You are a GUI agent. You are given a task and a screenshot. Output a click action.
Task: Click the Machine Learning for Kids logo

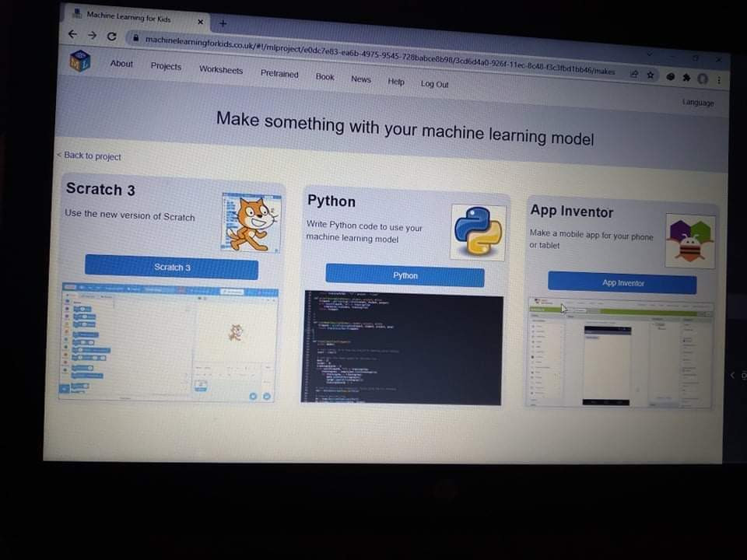point(80,61)
